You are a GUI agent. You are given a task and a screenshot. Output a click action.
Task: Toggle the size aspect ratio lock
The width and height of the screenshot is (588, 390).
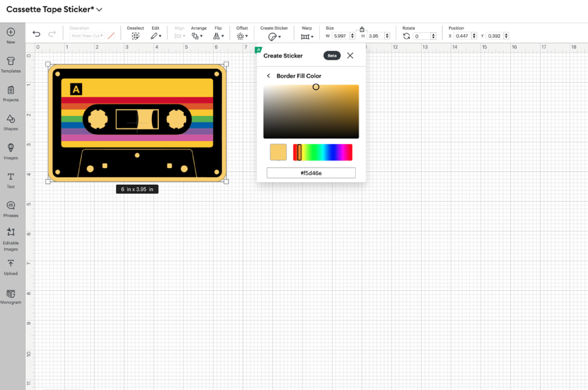[x=362, y=29]
